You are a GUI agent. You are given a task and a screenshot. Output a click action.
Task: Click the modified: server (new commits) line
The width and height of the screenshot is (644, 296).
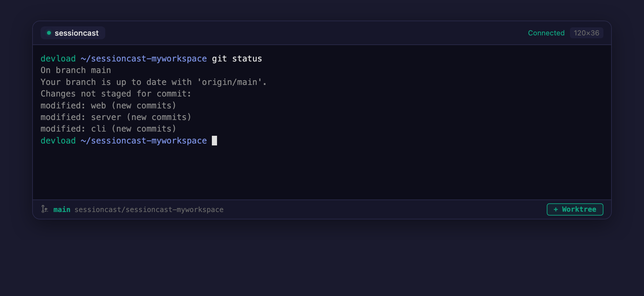[116, 117]
